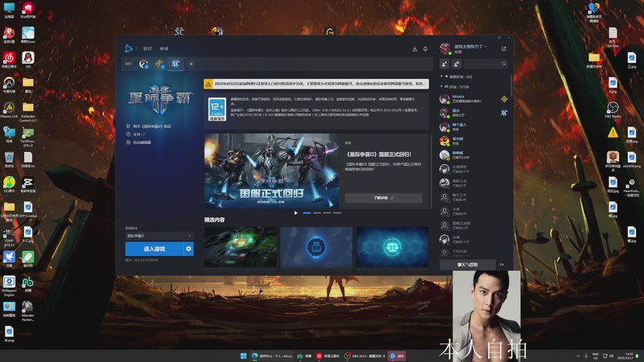
Task: Click the friends list scrollbar
Action: click(x=511, y=86)
